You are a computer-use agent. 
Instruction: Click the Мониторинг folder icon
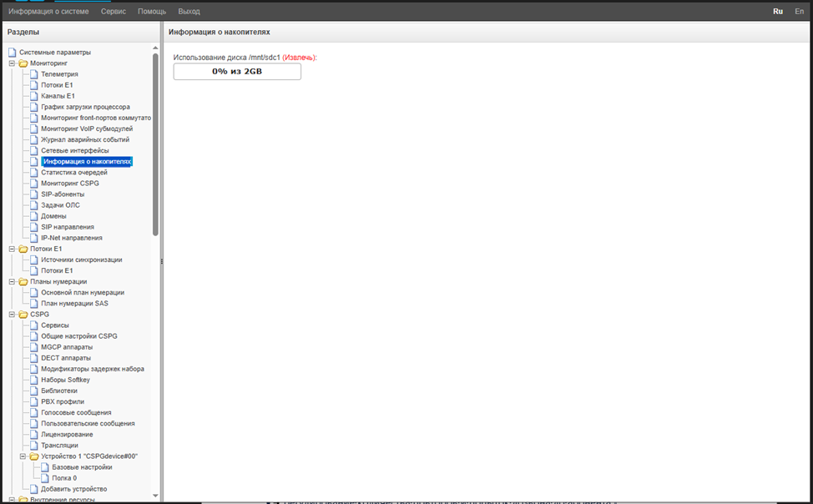click(23, 63)
